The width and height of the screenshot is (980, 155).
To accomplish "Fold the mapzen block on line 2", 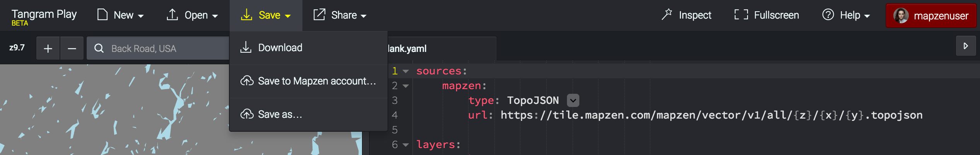I will [406, 86].
